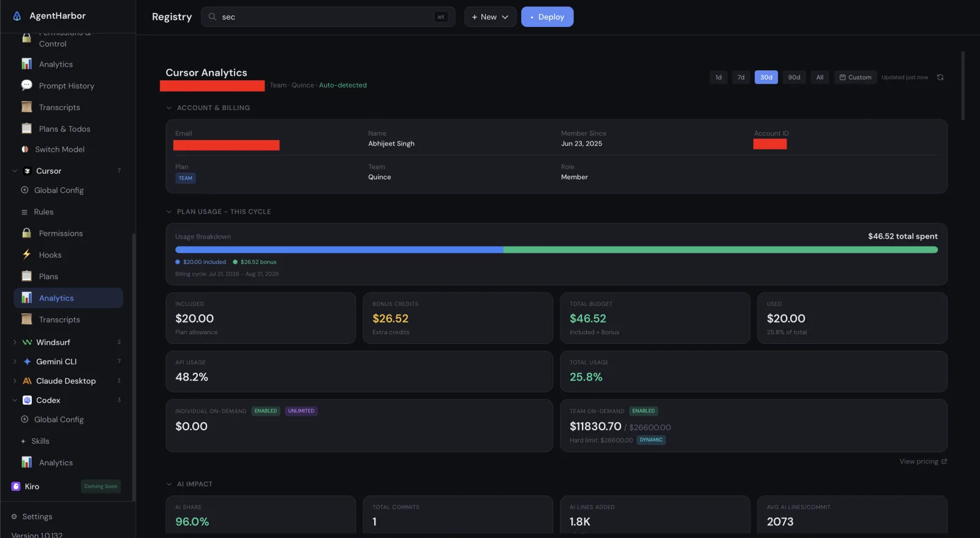This screenshot has width=980, height=538.
Task: Click the $11830.70 team on-demand amount
Action: click(595, 426)
